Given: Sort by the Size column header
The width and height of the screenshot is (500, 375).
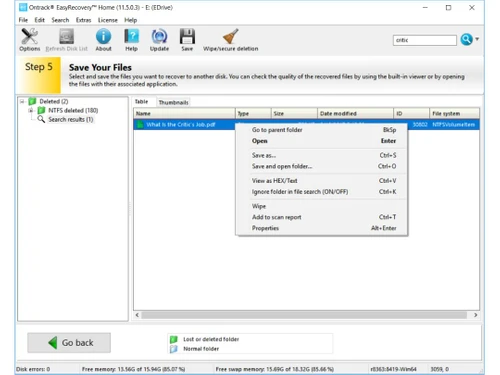Looking at the screenshot, I should [294, 113].
